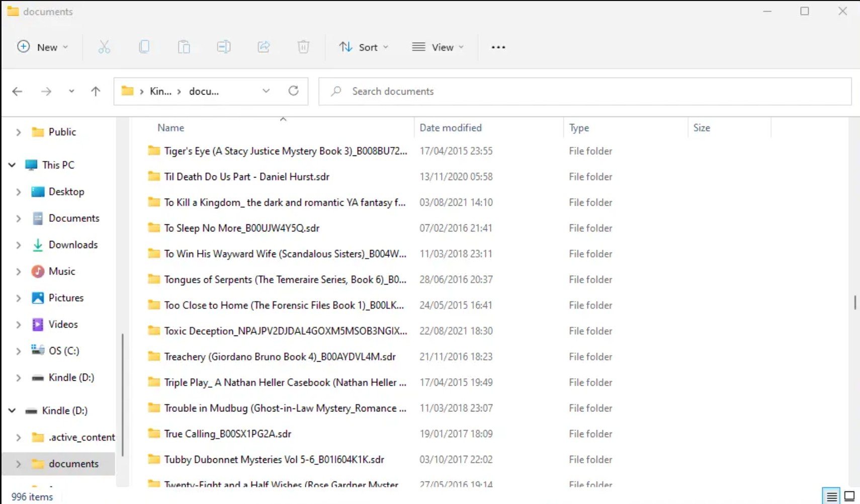The height and width of the screenshot is (504, 860).
Task: Expand the .active_content folder node
Action: [19, 438]
